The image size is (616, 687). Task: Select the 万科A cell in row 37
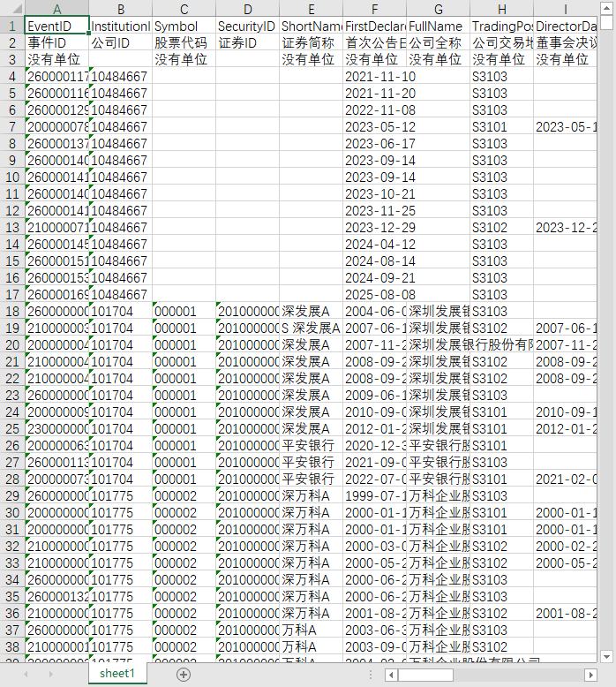(x=311, y=630)
